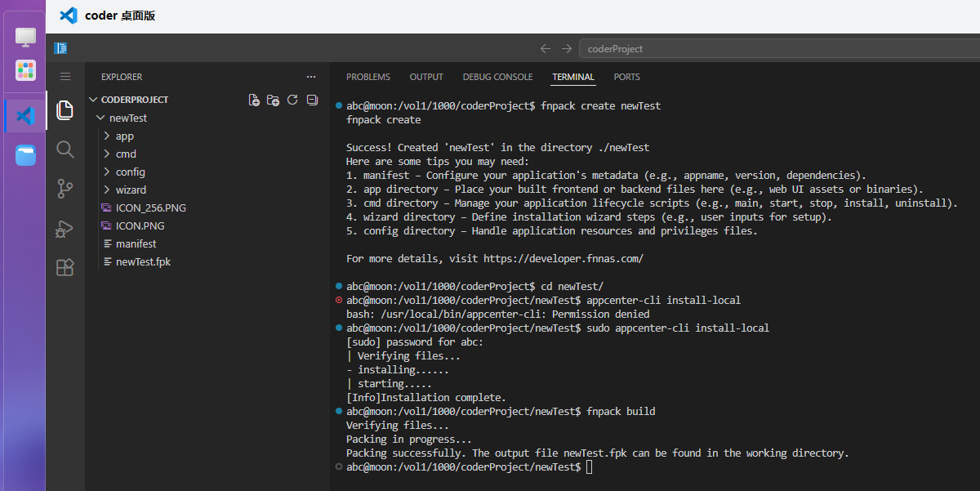This screenshot has height=491, width=980.
Task: Open the Source Control view
Action: pyautogui.click(x=65, y=189)
